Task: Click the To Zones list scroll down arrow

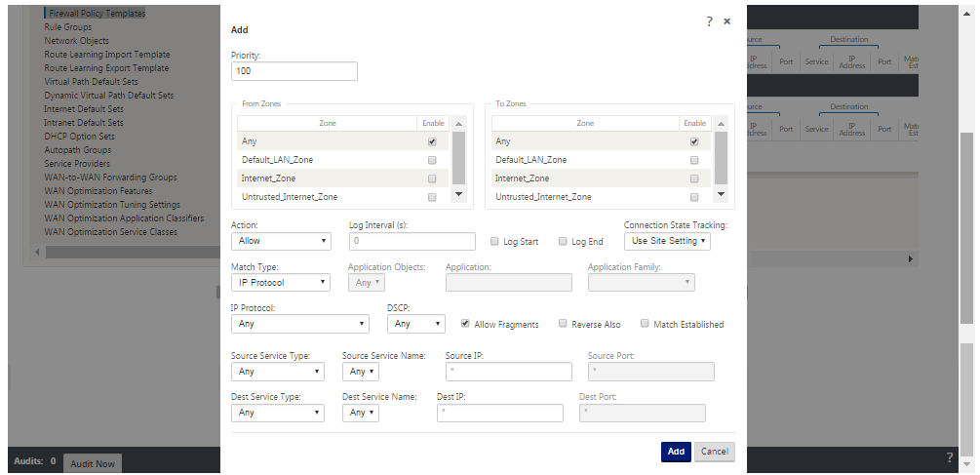Action: pyautogui.click(x=722, y=194)
